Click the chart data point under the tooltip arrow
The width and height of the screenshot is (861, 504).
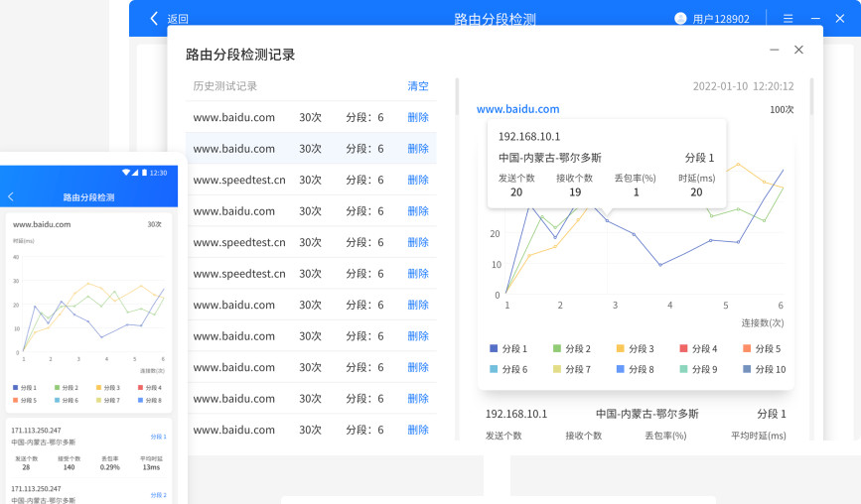click(x=608, y=221)
